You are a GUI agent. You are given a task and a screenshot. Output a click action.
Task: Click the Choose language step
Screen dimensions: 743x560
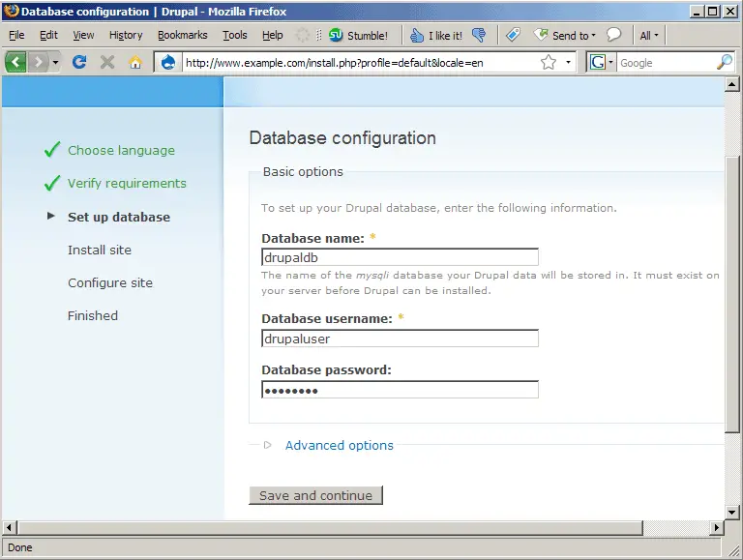tap(121, 150)
